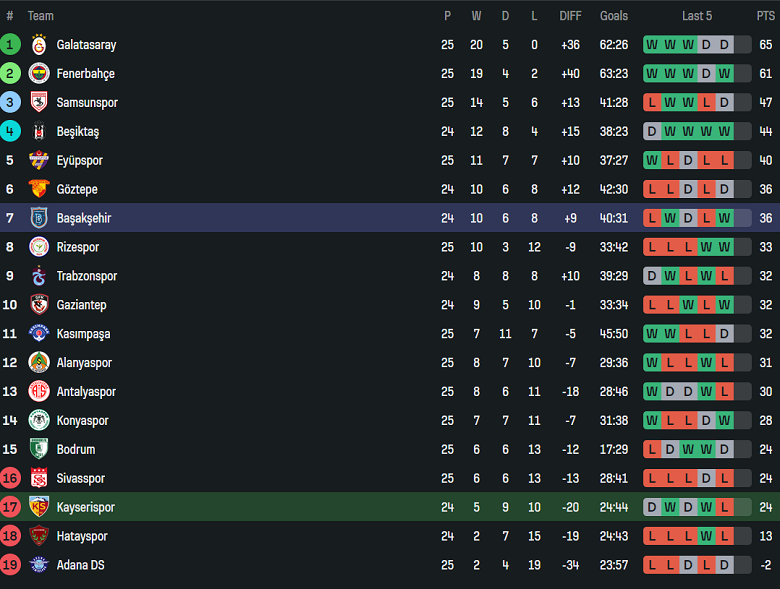This screenshot has height=589, width=780.
Task: Click the Beşiktaş team crest
Action: coord(39,132)
